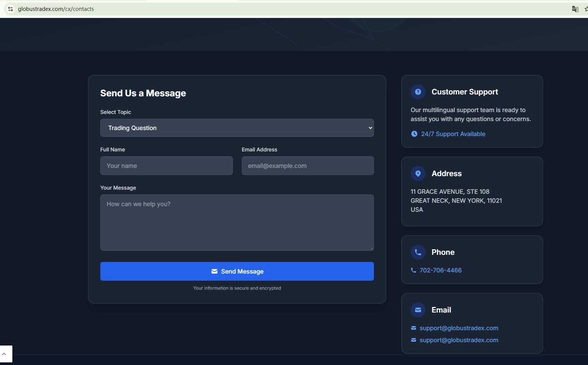The image size is (588, 365).
Task: Open the second support@globustradex.com email link
Action: 458,340
